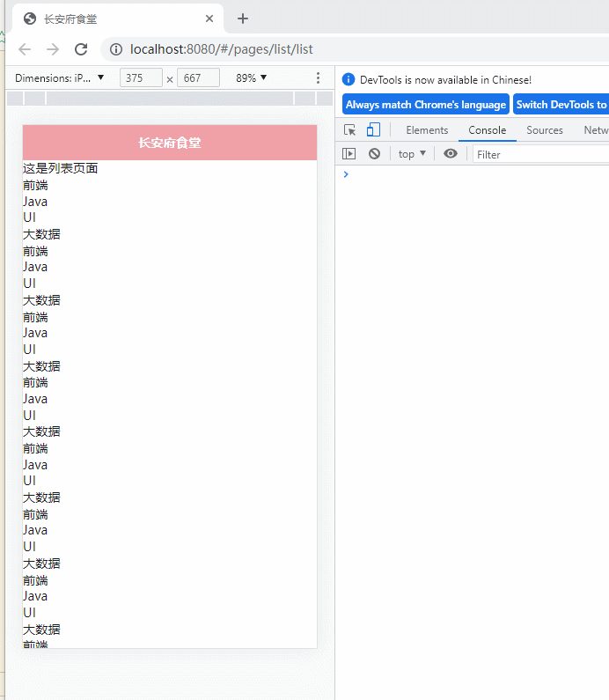The height and width of the screenshot is (700, 609).
Task: Switch to the Console tab
Action: [488, 130]
